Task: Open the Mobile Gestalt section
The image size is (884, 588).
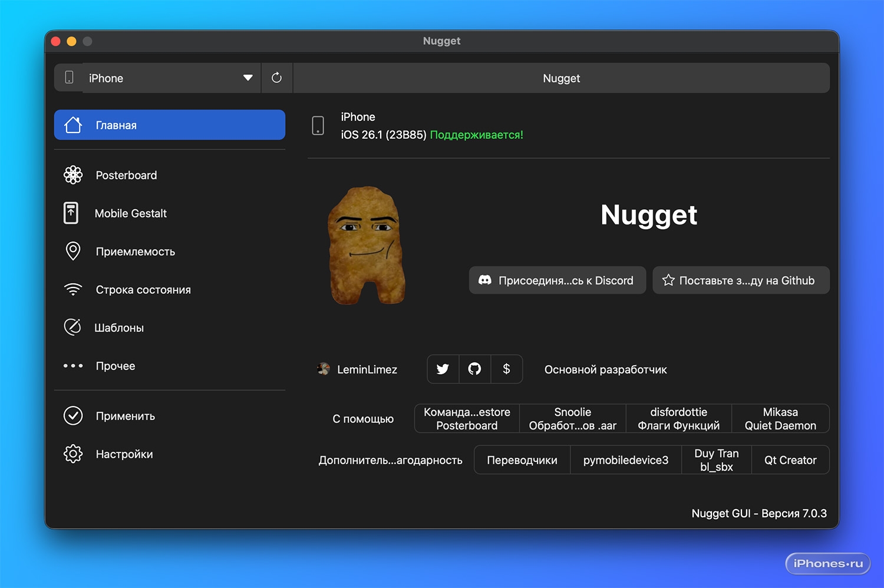Action: click(x=170, y=213)
